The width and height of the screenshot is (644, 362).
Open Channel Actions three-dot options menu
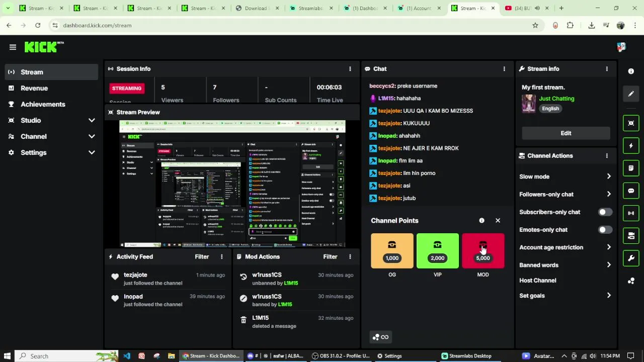[x=607, y=156]
